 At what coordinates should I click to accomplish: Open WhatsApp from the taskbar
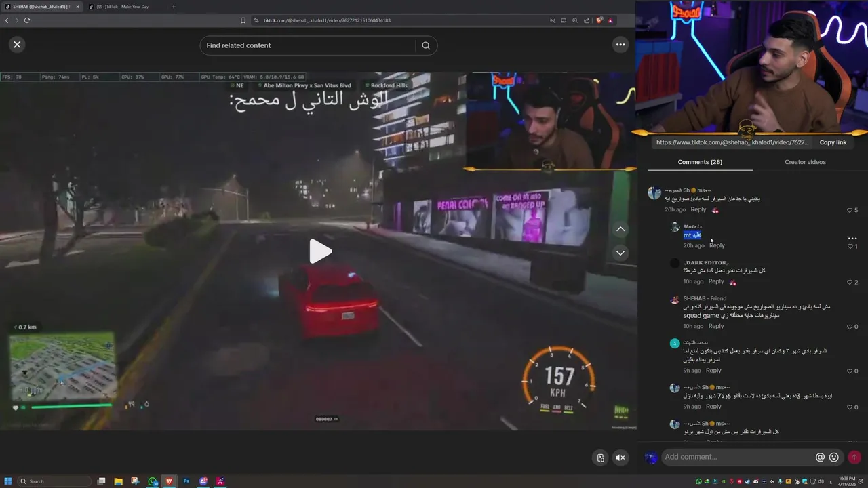tap(153, 481)
